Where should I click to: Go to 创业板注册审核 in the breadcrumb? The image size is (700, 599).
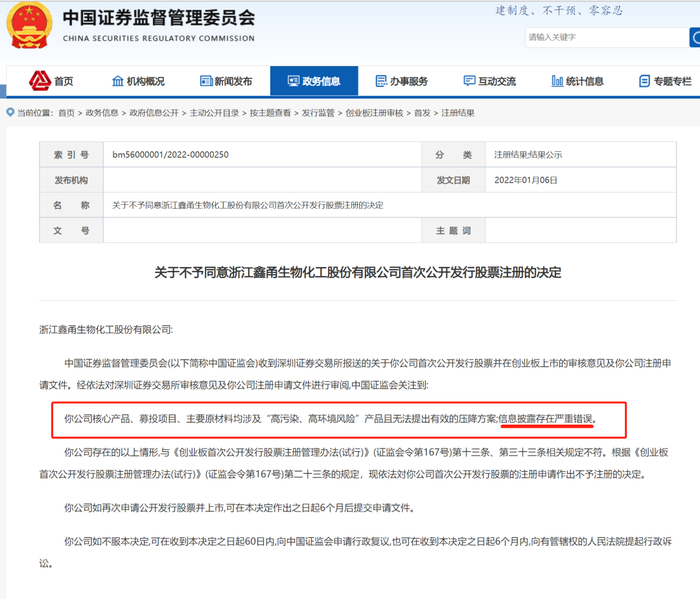tap(374, 113)
